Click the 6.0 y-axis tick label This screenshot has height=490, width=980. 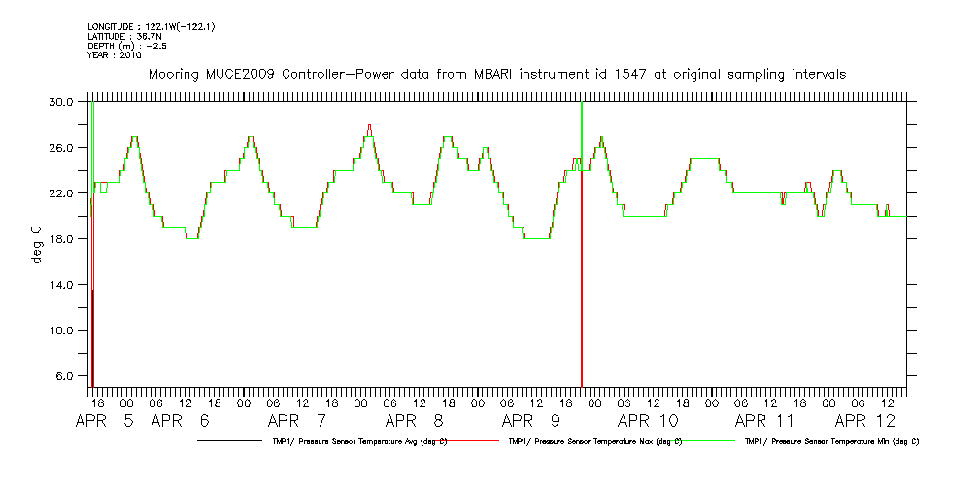click(64, 376)
